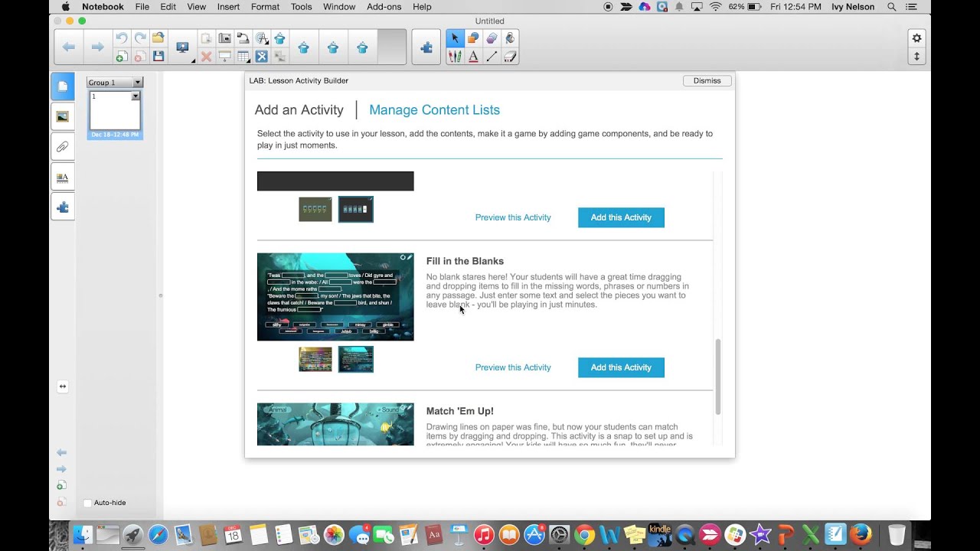Click the add-ons puzzle piece in the toolbar
This screenshot has height=551, width=980.
(x=426, y=47)
